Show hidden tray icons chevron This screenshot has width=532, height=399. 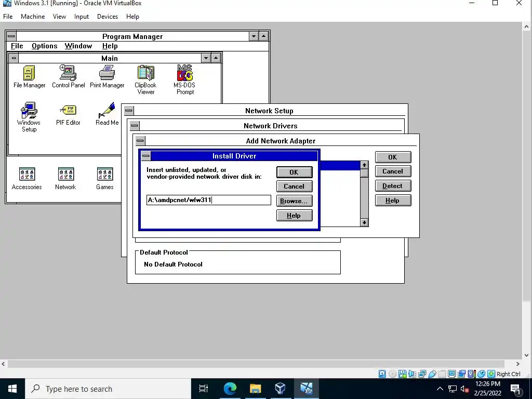point(440,389)
